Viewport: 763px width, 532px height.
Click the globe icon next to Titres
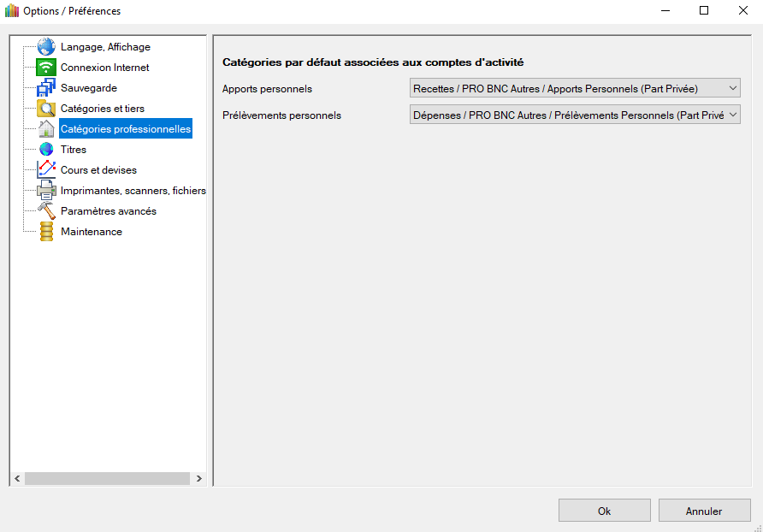point(46,150)
